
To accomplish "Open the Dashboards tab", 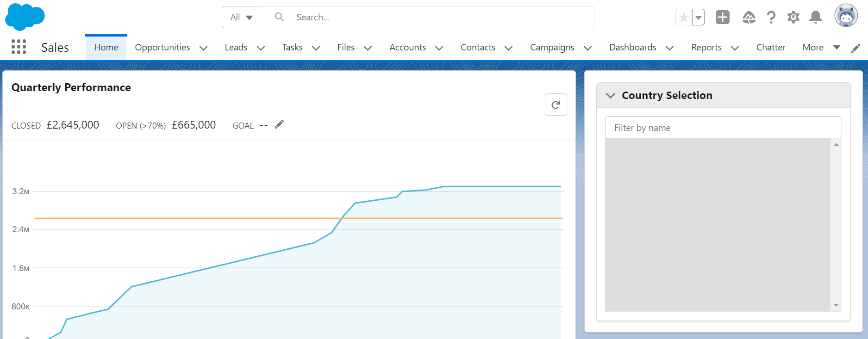I will (633, 47).
